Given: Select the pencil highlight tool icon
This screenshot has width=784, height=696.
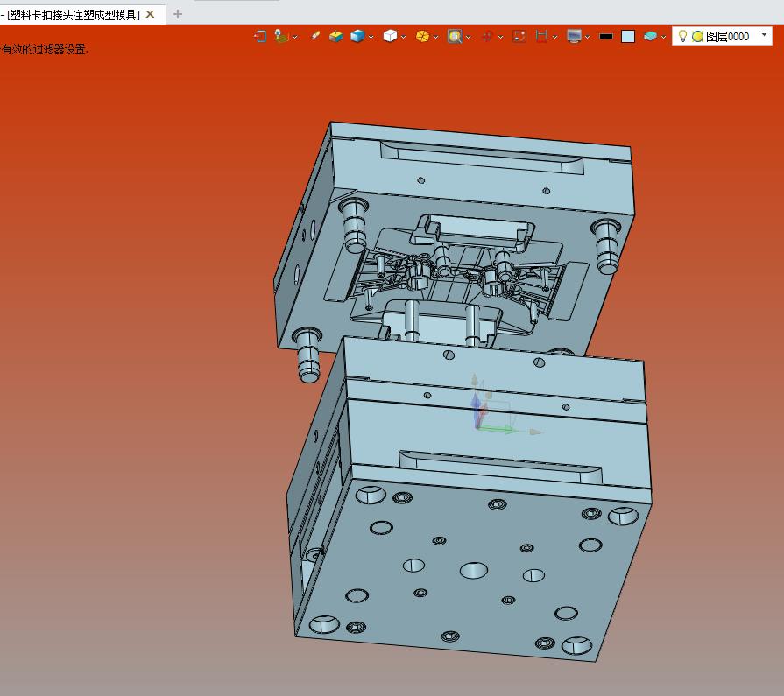Looking at the screenshot, I should (315, 36).
